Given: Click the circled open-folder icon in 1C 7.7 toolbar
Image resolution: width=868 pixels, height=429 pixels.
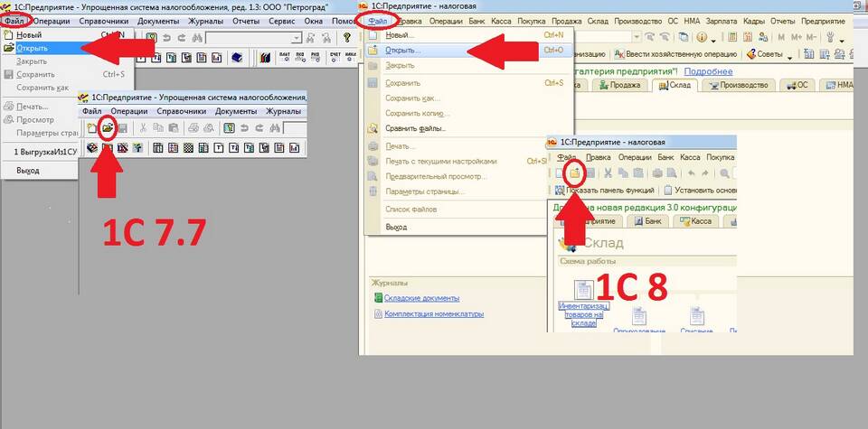Looking at the screenshot, I should pyautogui.click(x=108, y=127).
